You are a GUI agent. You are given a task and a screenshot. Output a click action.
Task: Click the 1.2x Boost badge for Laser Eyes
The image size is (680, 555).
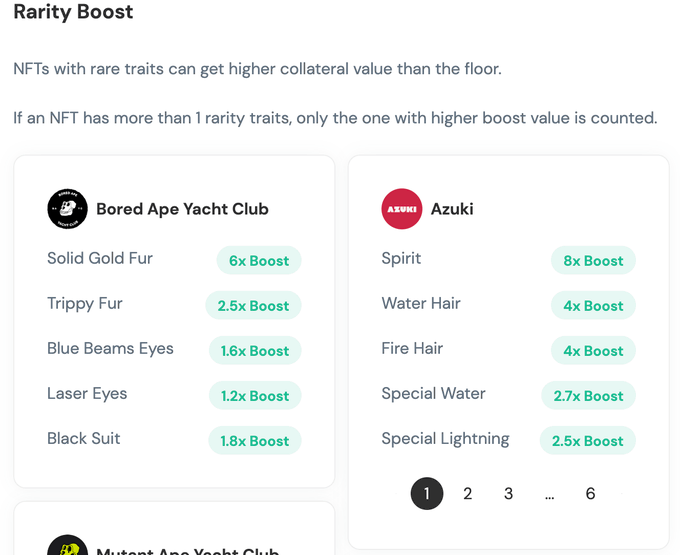pyautogui.click(x=255, y=396)
